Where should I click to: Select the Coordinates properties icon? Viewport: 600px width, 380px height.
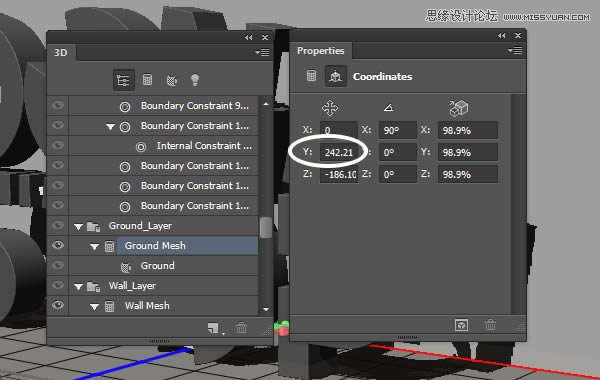[x=336, y=76]
